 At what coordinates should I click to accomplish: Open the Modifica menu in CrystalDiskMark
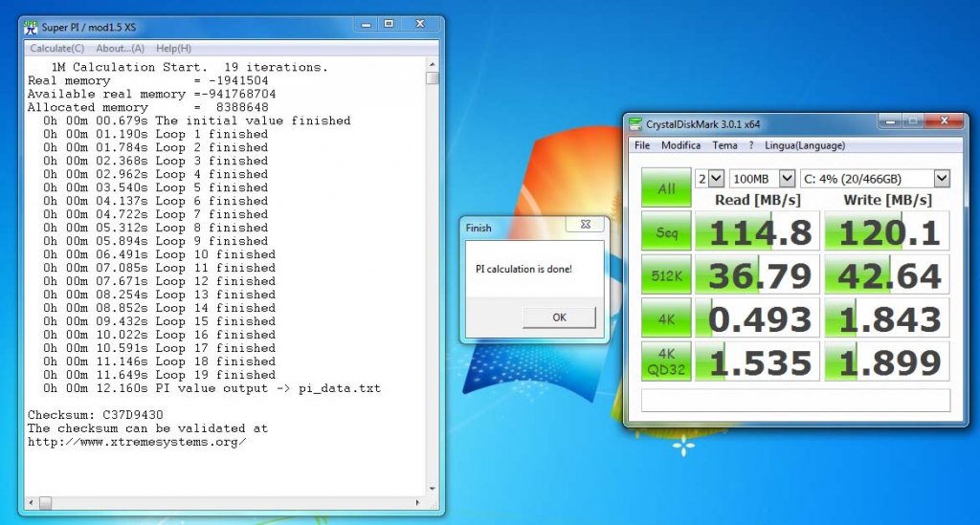(680, 145)
